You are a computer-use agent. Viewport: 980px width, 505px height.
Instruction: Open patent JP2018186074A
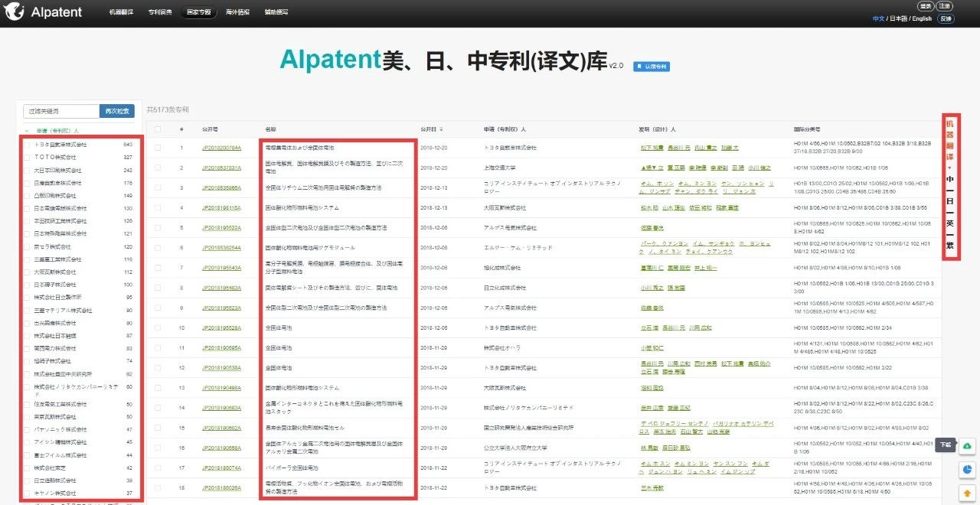[x=221, y=468]
